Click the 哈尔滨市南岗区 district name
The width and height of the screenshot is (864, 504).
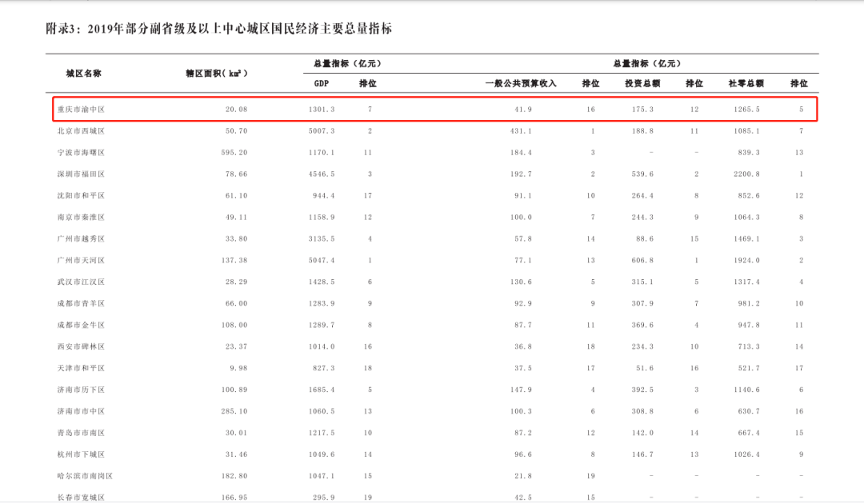tap(85, 476)
